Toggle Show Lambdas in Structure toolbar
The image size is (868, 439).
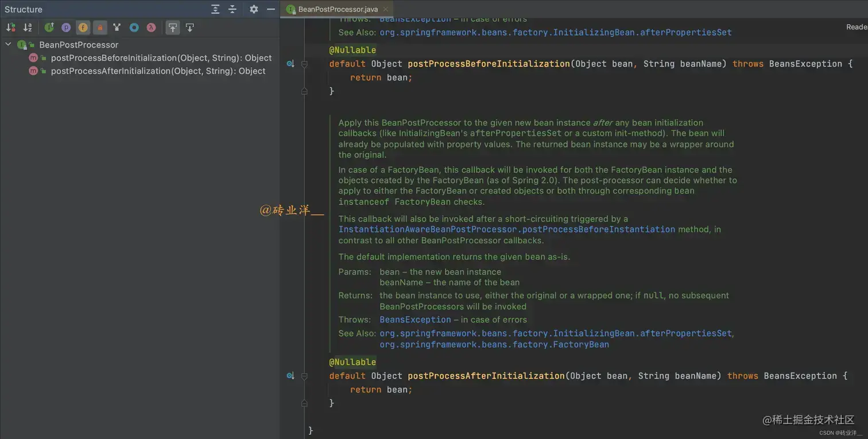click(151, 27)
